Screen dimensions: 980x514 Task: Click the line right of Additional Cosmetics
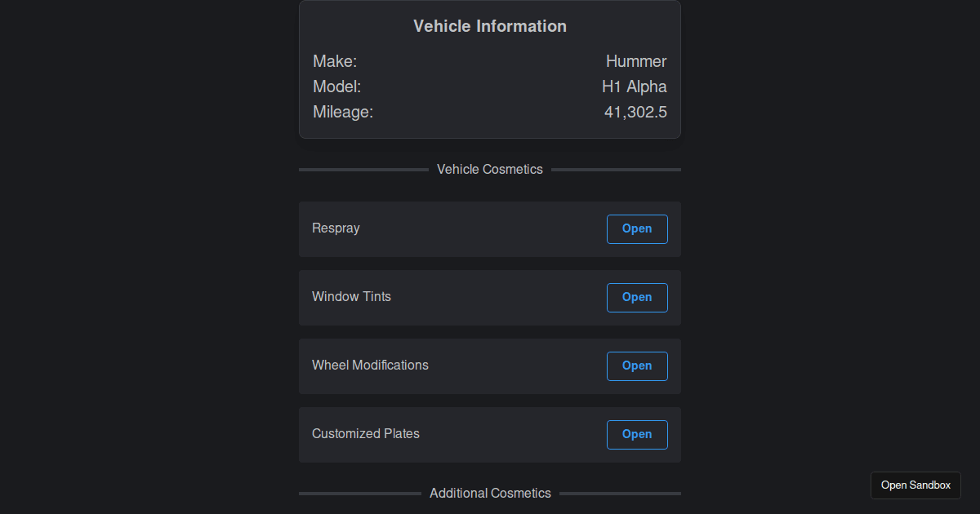(x=620, y=494)
